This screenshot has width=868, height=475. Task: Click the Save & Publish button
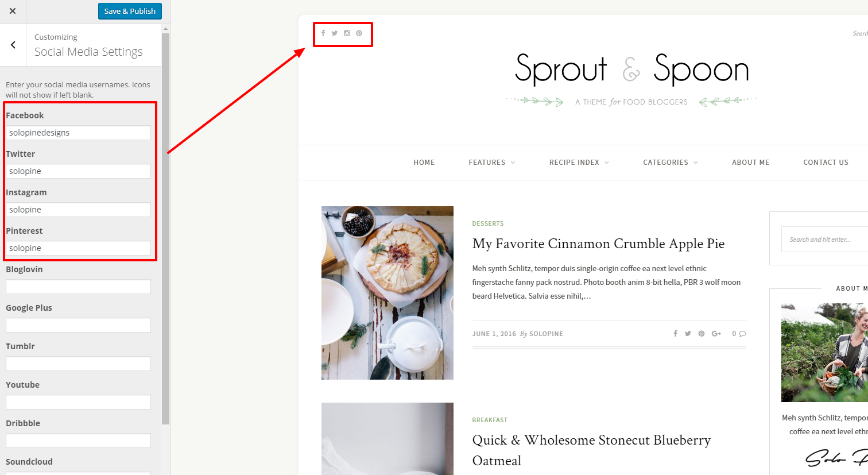point(130,11)
